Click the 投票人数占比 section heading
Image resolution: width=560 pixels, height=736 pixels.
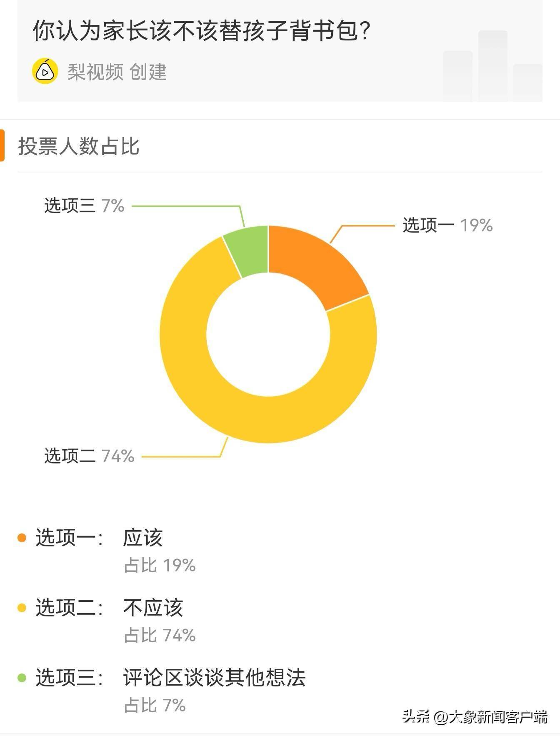[x=79, y=146]
